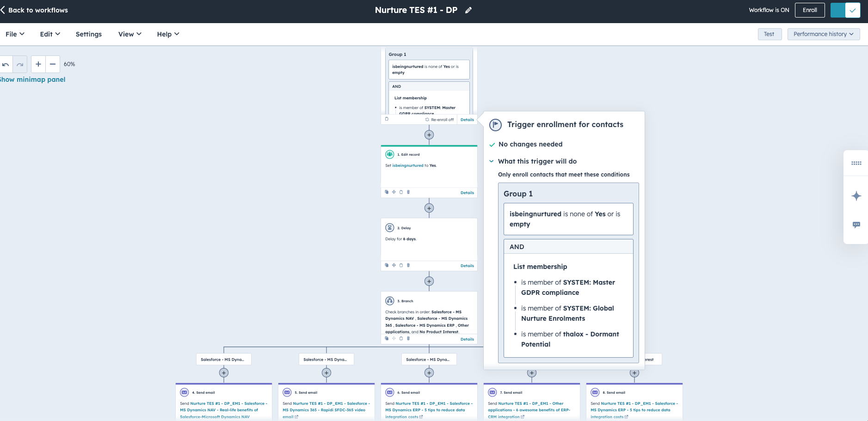Viewport: 868px width, 421px height.
Task: Open Details of Branch step
Action: pyautogui.click(x=467, y=339)
